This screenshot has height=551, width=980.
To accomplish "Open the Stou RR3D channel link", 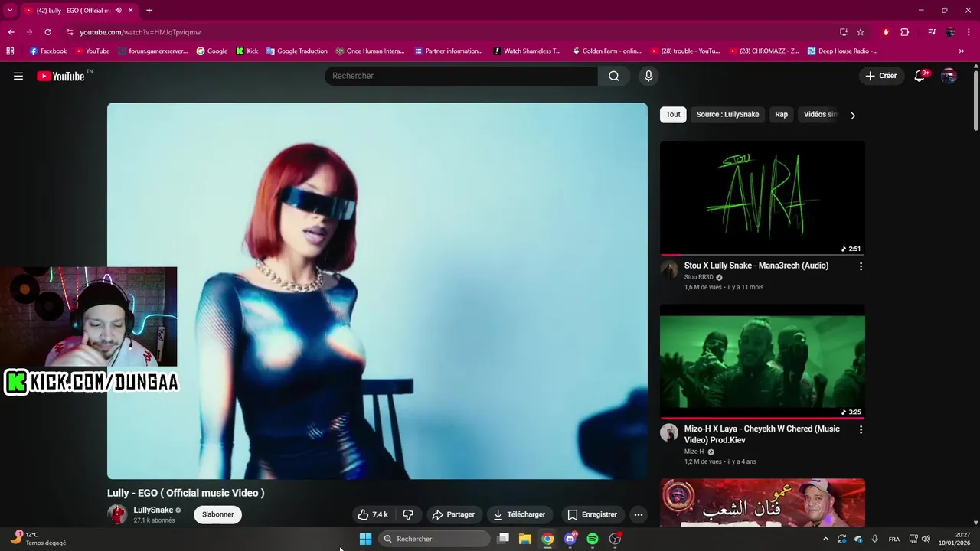I will (x=698, y=277).
